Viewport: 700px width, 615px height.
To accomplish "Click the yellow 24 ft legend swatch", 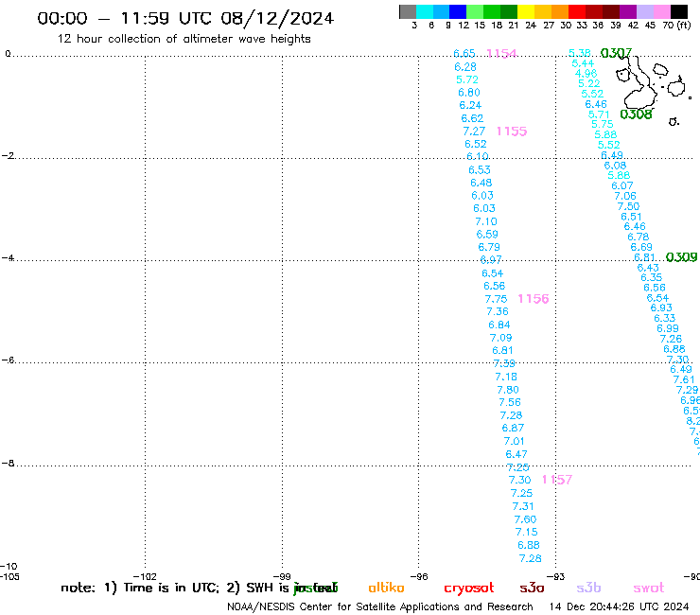I will tap(526, 11).
